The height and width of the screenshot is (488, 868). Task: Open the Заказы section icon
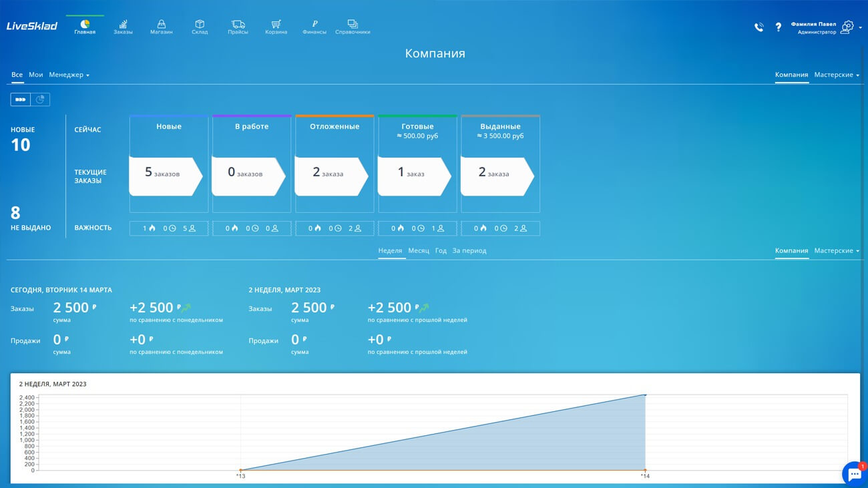(123, 25)
